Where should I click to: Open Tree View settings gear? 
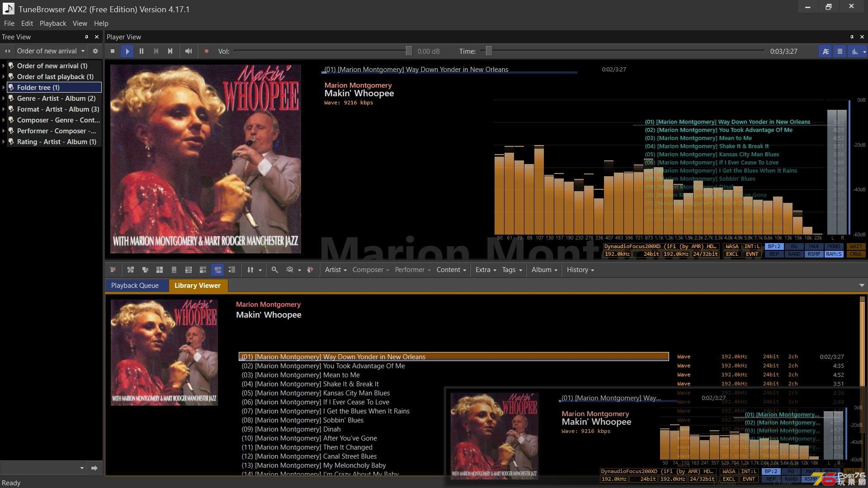point(95,51)
